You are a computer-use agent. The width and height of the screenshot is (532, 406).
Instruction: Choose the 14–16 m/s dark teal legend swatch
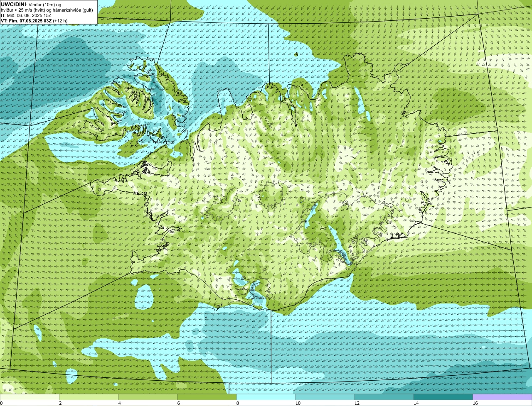click(443, 397)
